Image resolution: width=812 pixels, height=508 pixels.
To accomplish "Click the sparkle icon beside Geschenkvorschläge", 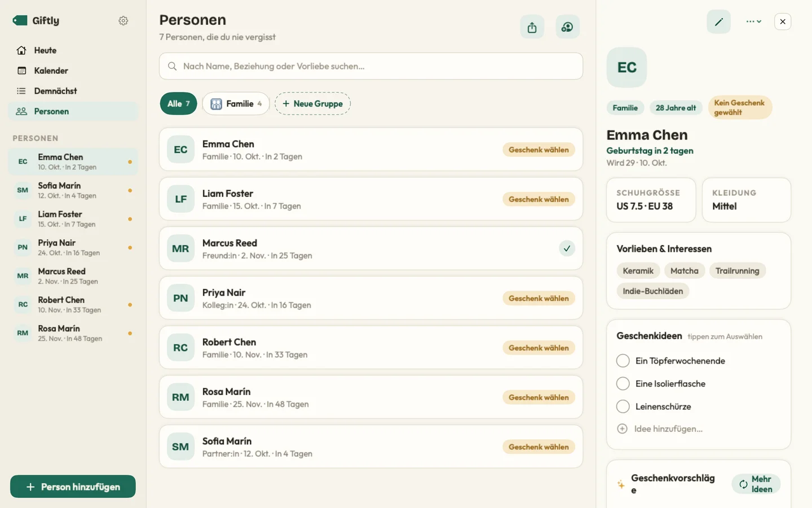I will tap(621, 484).
